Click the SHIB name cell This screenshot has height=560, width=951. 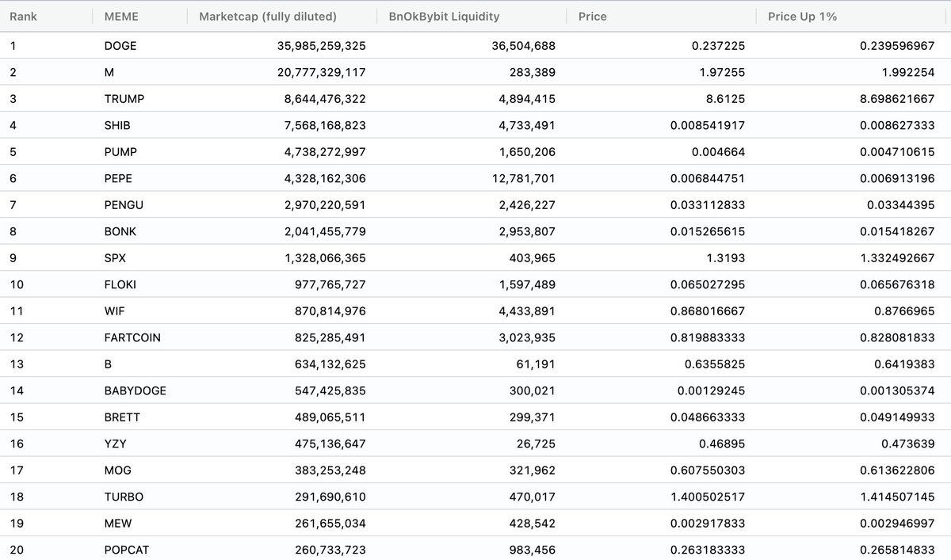(x=119, y=125)
